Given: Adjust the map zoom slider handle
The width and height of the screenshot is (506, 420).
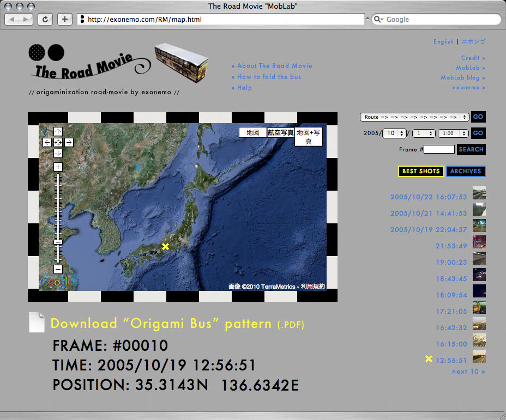Looking at the screenshot, I should (x=58, y=242).
